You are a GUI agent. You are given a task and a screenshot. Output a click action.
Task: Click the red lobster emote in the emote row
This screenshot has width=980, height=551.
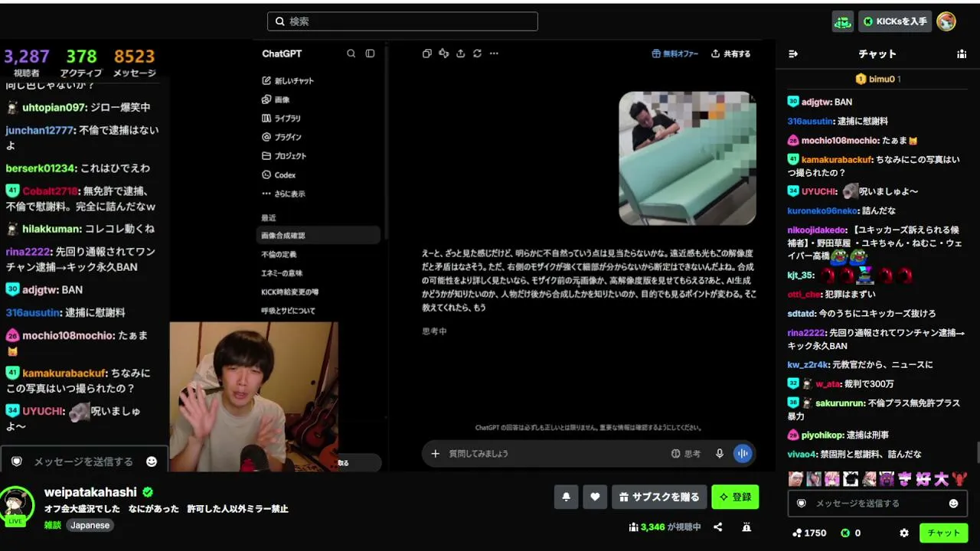[959, 479]
